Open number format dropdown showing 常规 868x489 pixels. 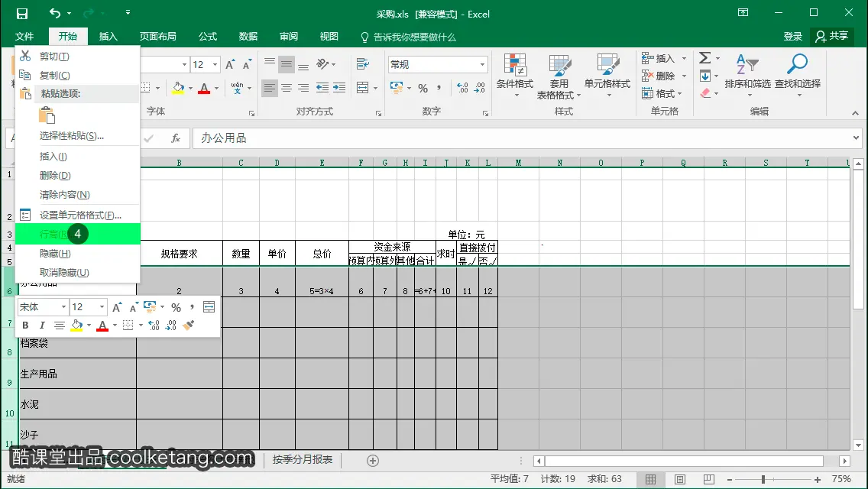click(x=482, y=65)
